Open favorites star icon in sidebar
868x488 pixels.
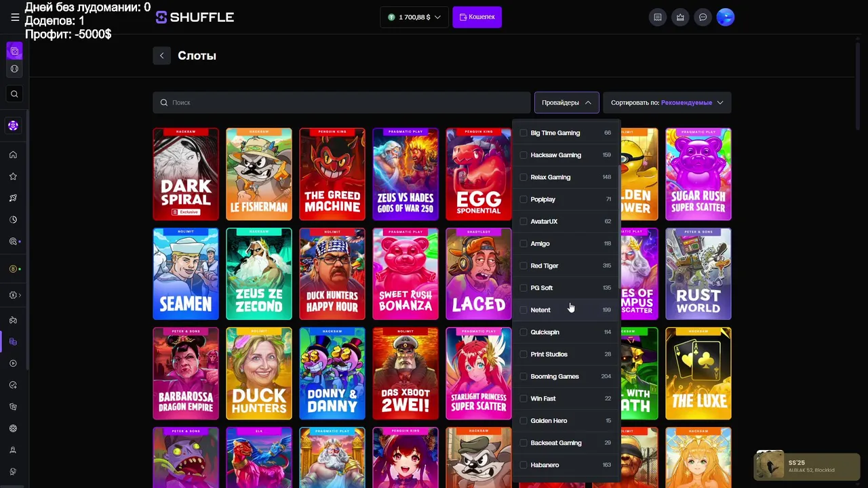(13, 176)
